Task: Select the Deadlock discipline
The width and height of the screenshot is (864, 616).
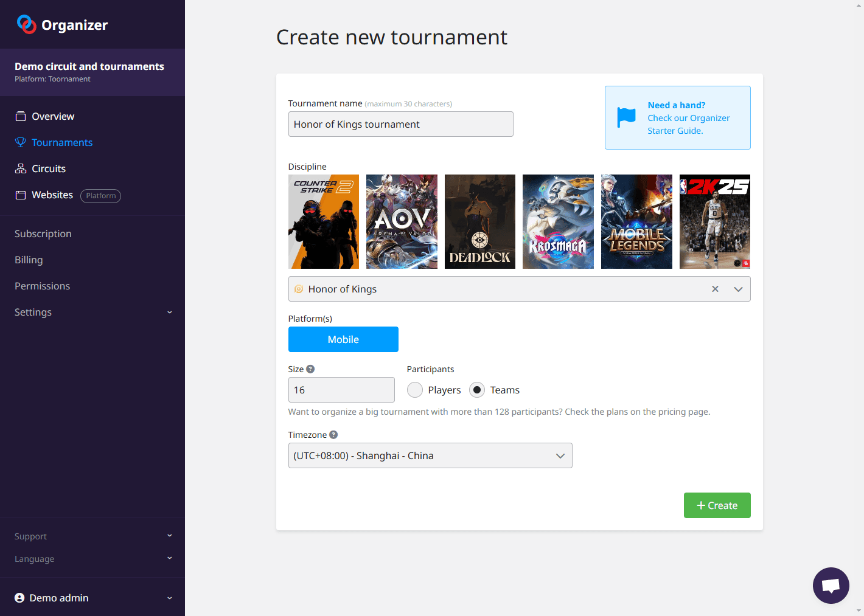Action: [x=480, y=221]
